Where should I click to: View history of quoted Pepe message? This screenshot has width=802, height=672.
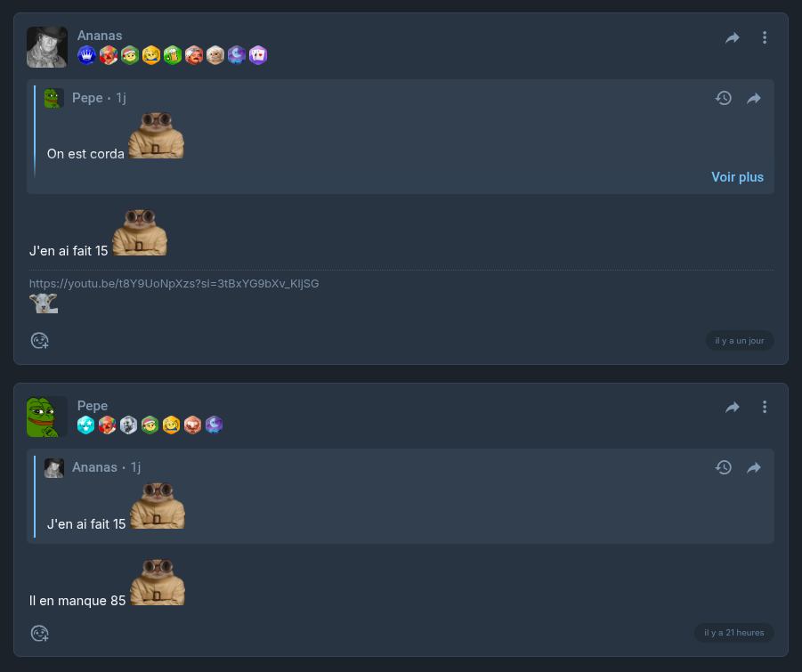[724, 98]
